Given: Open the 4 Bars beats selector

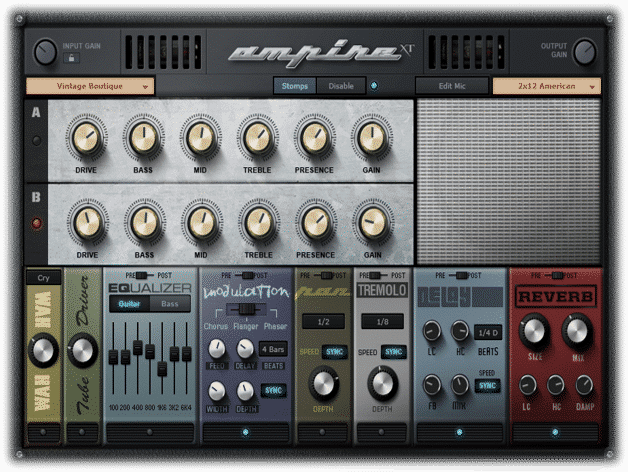Looking at the screenshot, I should coord(273,349).
